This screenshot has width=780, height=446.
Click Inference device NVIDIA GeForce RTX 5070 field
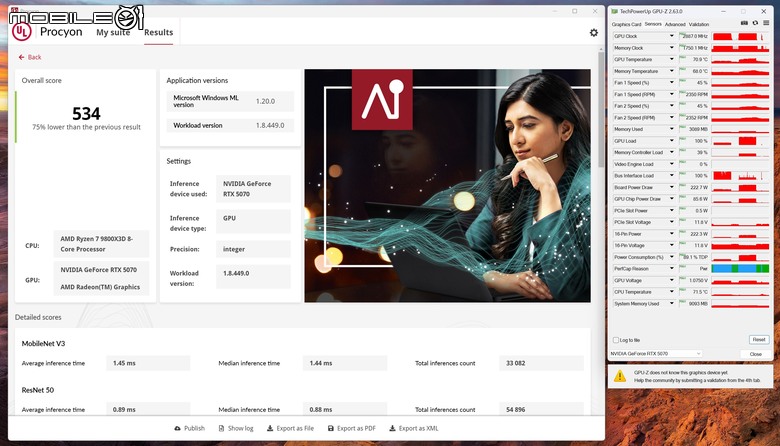[x=253, y=189]
